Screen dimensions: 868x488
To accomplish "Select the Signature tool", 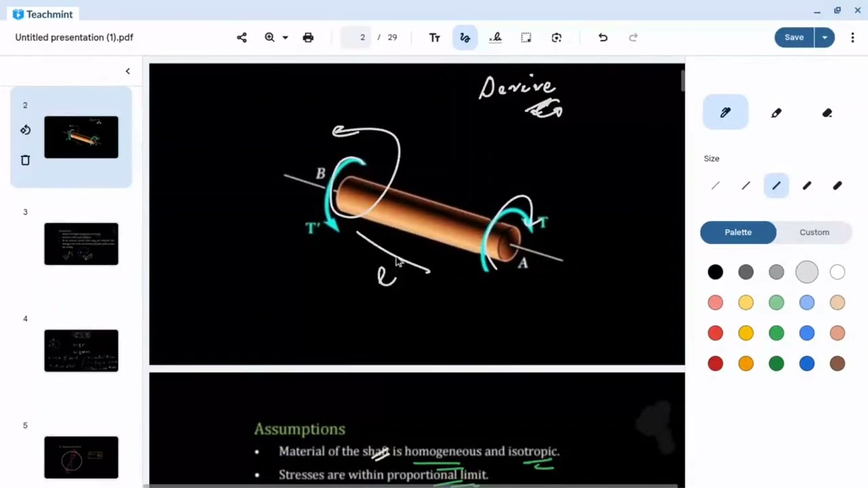I will (495, 37).
